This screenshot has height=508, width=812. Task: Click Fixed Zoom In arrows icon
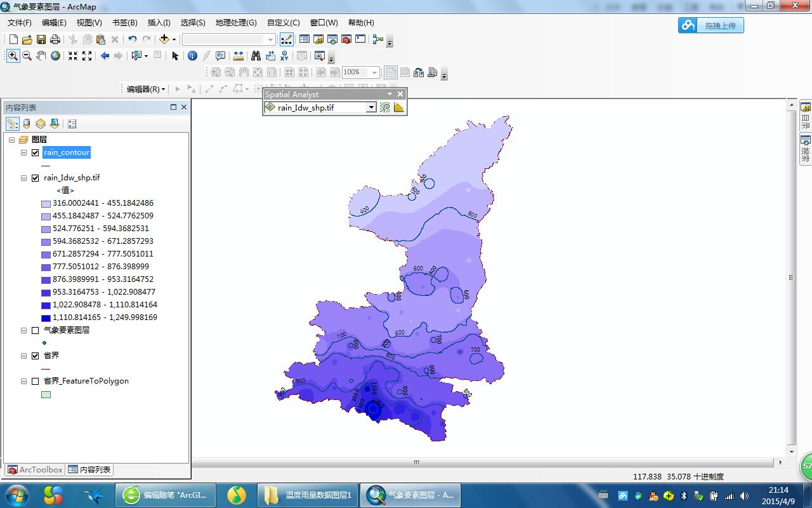click(73, 56)
